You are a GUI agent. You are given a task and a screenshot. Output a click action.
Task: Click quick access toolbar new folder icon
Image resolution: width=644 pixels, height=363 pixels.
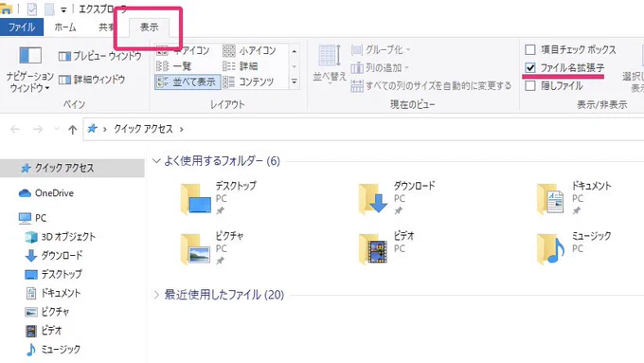click(49, 9)
